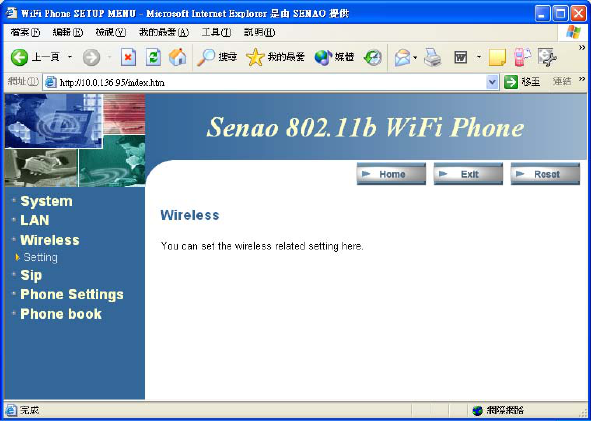Click the Refresh page icon
Image resolution: width=591 pixels, height=421 pixels.
point(153,58)
